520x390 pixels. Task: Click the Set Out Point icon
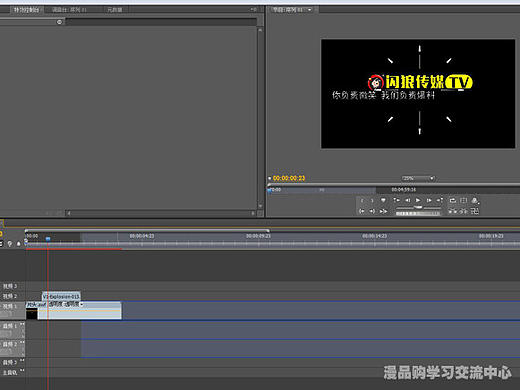(372, 200)
